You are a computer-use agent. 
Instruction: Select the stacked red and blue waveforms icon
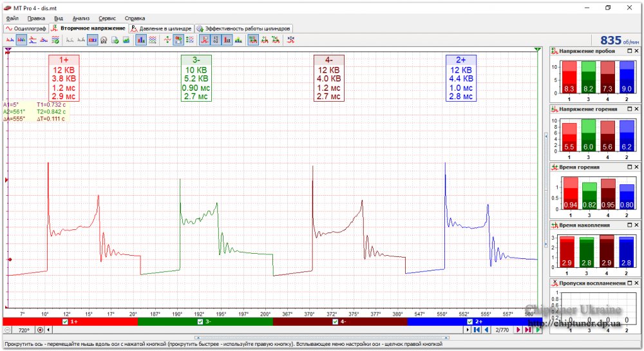pyautogui.click(x=32, y=40)
